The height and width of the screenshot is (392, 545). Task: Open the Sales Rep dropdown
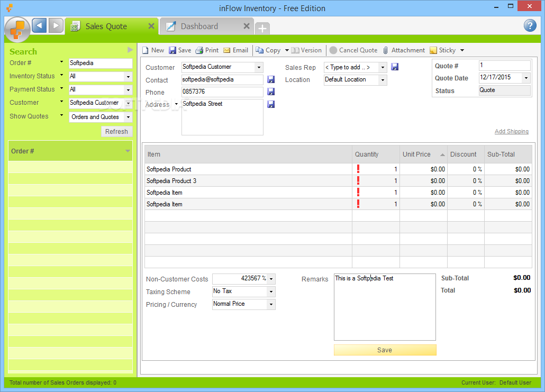(383, 67)
